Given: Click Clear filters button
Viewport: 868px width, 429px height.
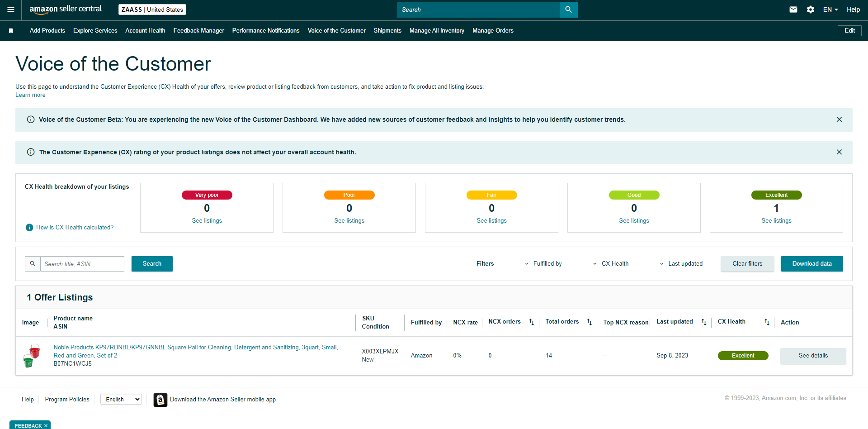Looking at the screenshot, I should [747, 264].
